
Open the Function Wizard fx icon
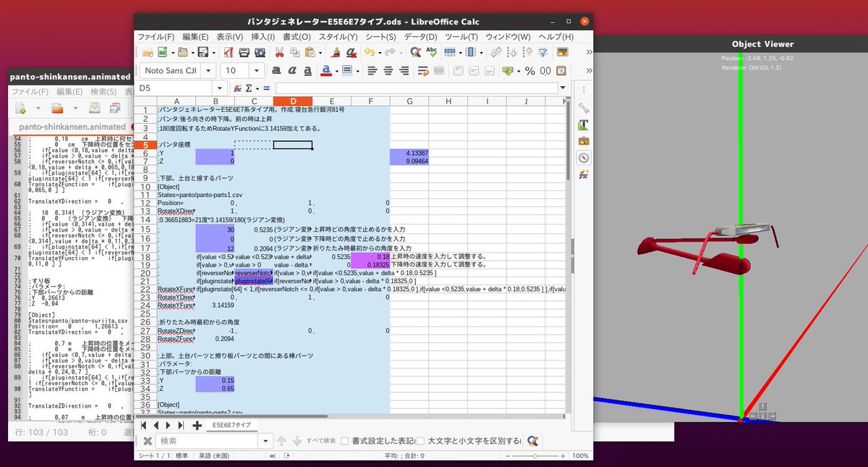click(237, 88)
